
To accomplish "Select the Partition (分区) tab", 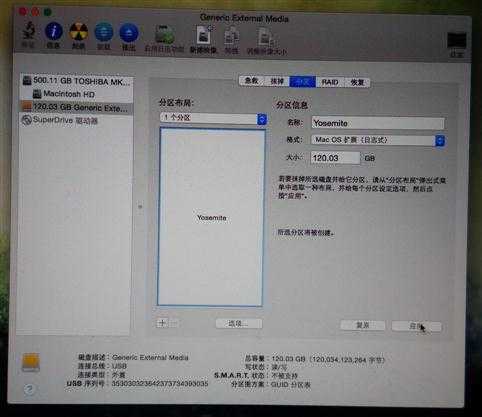I will (x=303, y=82).
